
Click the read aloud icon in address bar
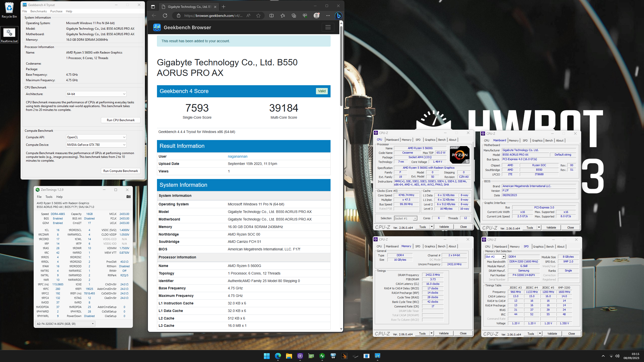point(249,16)
